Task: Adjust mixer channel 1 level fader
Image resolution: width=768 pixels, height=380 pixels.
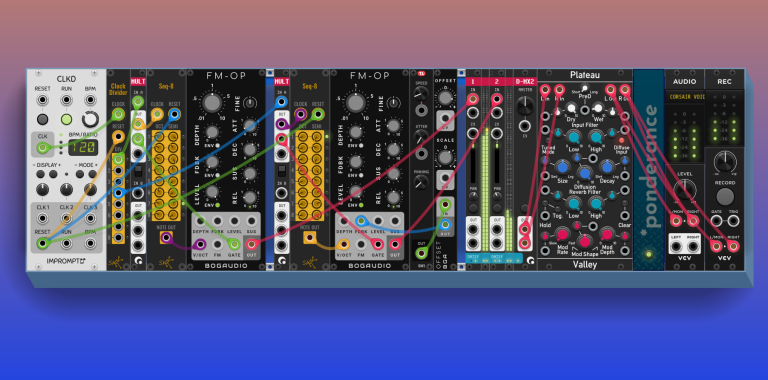Action: coord(473,162)
